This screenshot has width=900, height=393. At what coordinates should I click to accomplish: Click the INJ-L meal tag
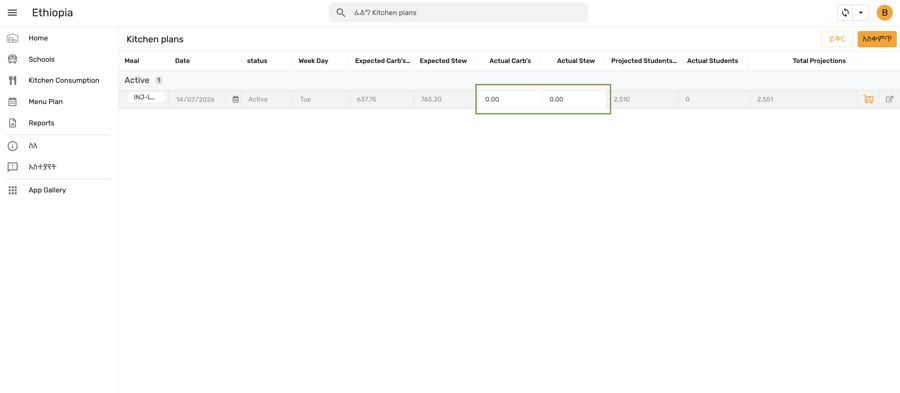click(146, 98)
